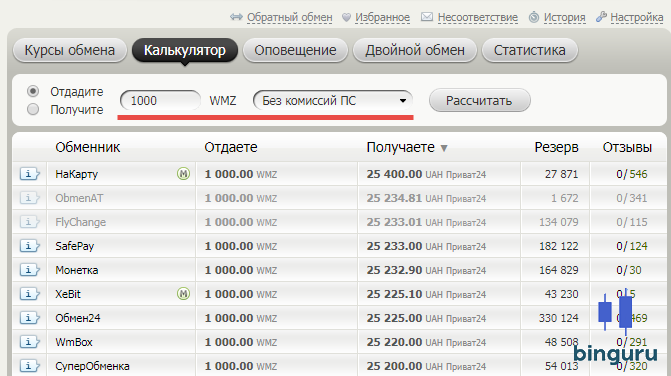Select the Отдадите radio button

tap(33, 91)
